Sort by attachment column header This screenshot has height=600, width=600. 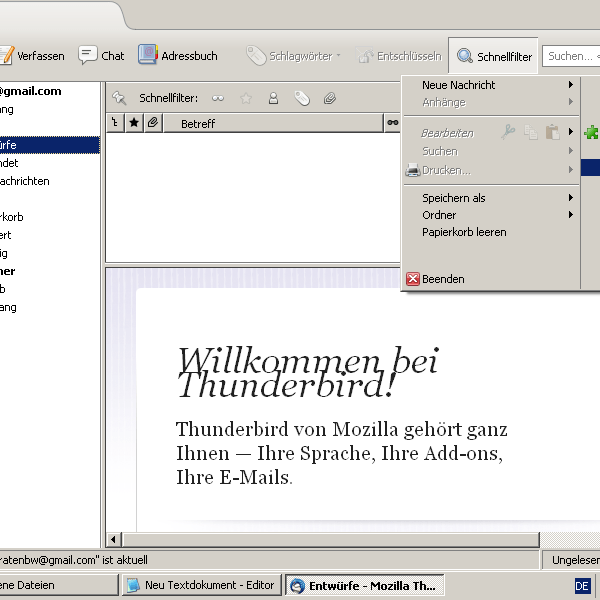click(x=153, y=123)
